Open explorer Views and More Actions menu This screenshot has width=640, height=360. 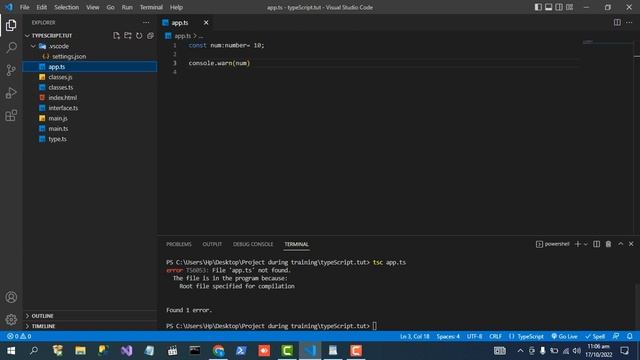[x=146, y=22]
